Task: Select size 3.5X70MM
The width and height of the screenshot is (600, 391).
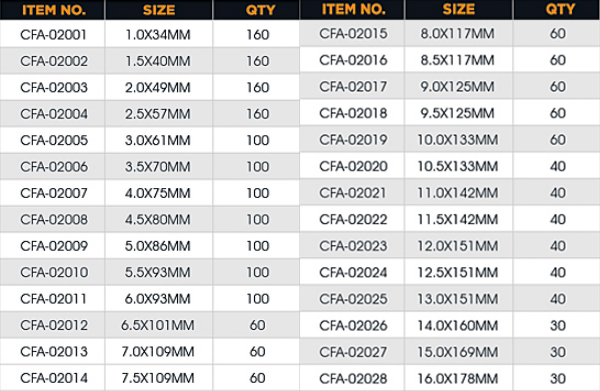Action: pos(158,167)
